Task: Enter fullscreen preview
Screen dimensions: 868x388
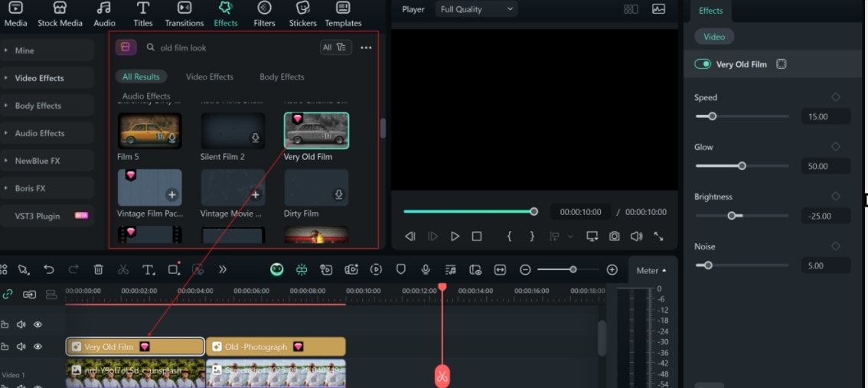Action: tap(658, 236)
